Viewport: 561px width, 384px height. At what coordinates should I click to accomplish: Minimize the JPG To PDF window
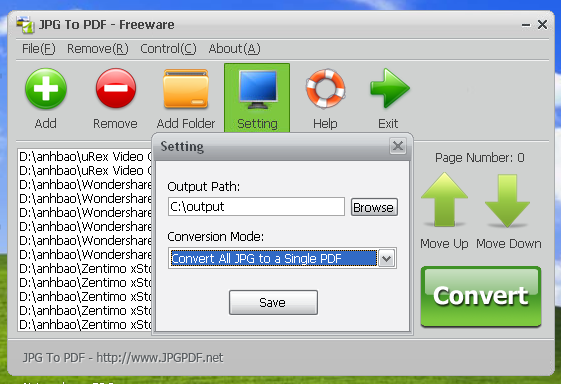tap(526, 25)
